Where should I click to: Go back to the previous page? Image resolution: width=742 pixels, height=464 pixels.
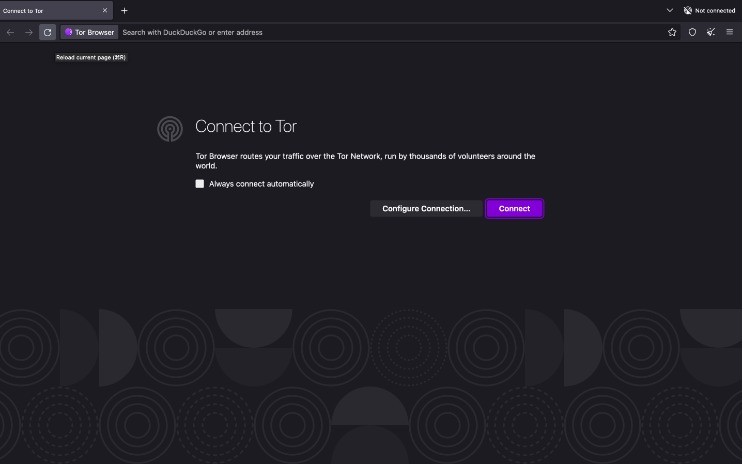point(10,32)
